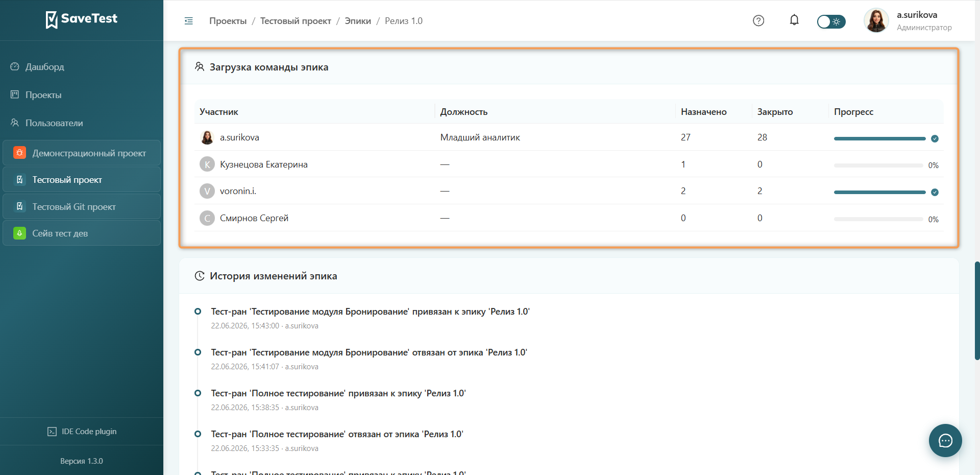
Task: Click the Проекты board icon
Action: point(15,94)
